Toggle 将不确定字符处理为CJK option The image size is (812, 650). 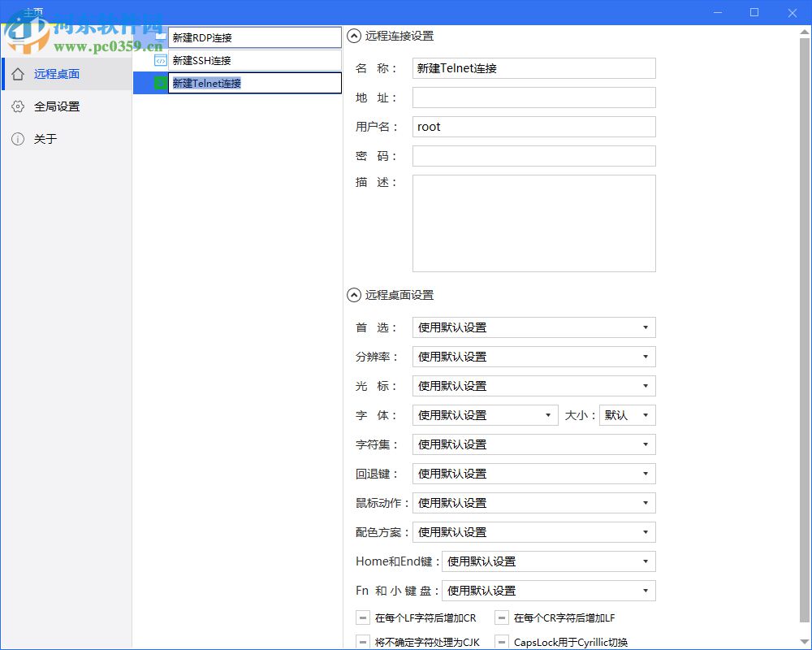362,642
